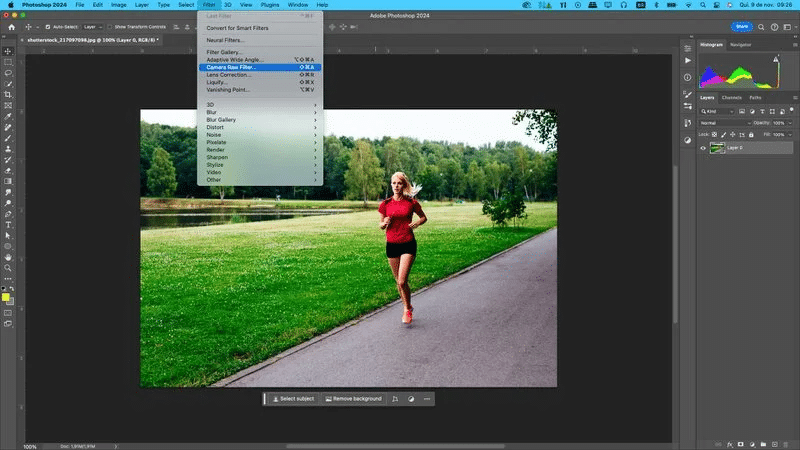Select the Crop tool in the toolbar
The width and height of the screenshot is (800, 450).
coord(8,95)
